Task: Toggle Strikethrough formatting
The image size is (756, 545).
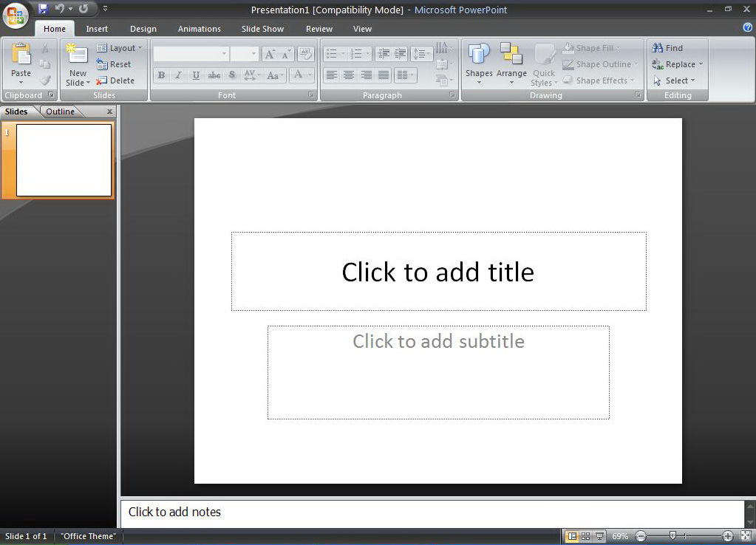Action: [214, 75]
